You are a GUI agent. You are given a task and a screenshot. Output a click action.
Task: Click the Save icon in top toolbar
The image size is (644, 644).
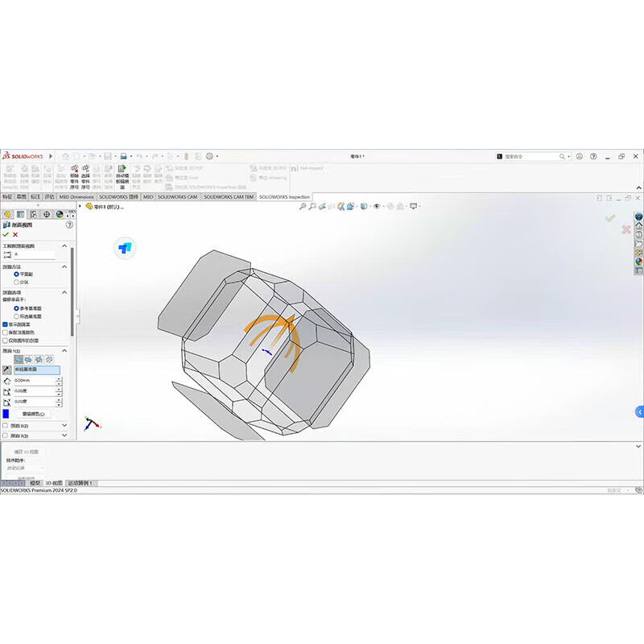click(x=107, y=155)
